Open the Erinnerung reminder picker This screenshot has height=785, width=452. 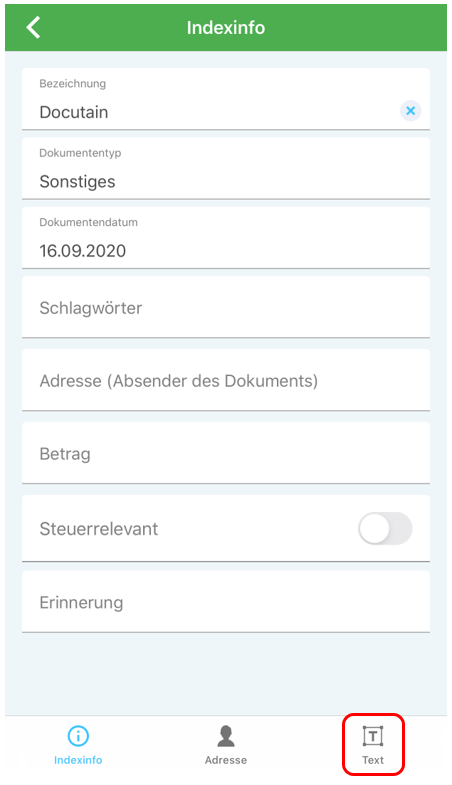pos(226,602)
